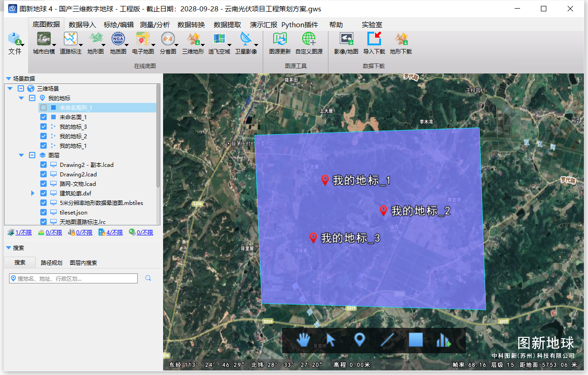588x375 pixels.
Task: Click the scene tree vertical scrollbar
Action: tap(158, 136)
